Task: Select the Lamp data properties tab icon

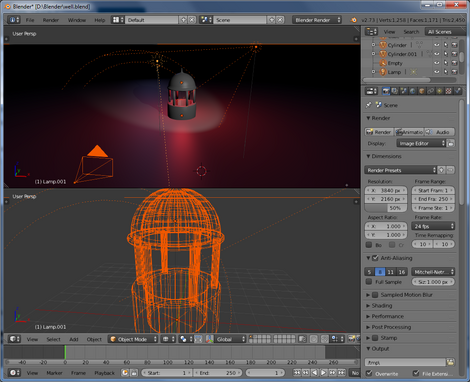Action: pyautogui.click(x=440, y=91)
